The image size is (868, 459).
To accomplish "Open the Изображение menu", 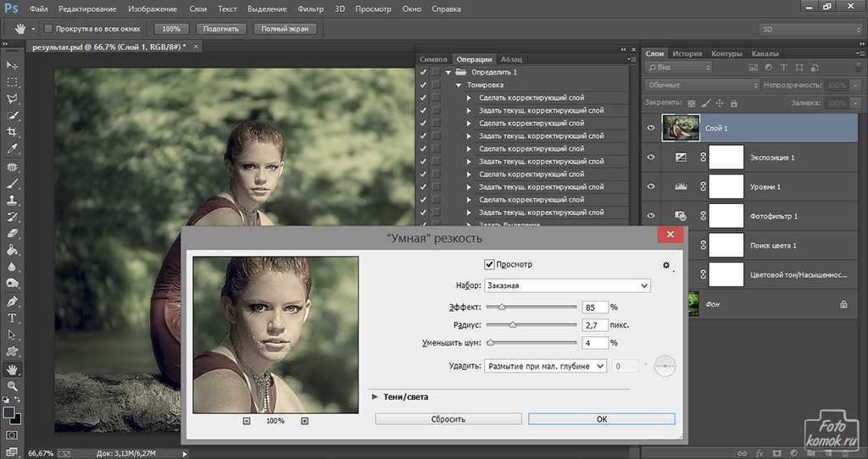I will click(153, 8).
